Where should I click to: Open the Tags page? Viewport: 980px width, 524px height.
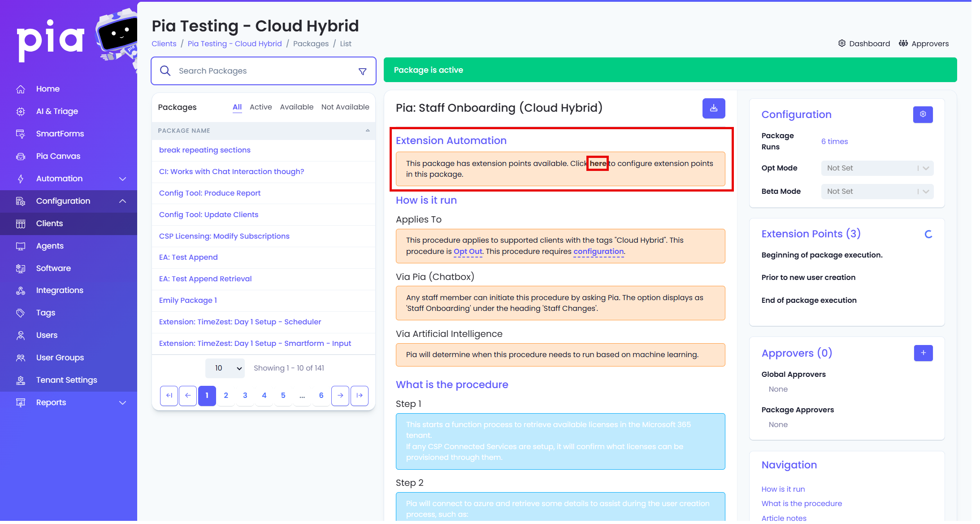(46, 313)
